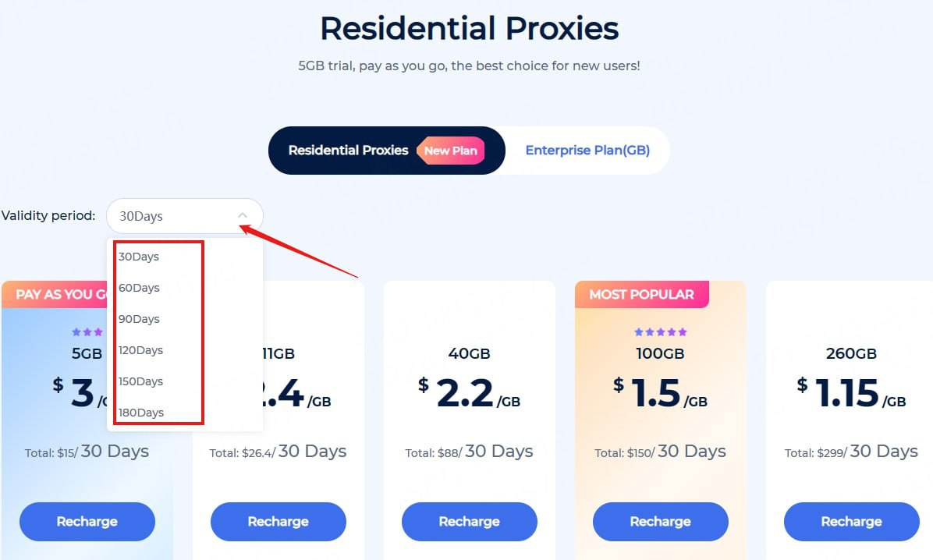Select the 120Days validity option
Image resolution: width=933 pixels, height=560 pixels.
point(140,350)
